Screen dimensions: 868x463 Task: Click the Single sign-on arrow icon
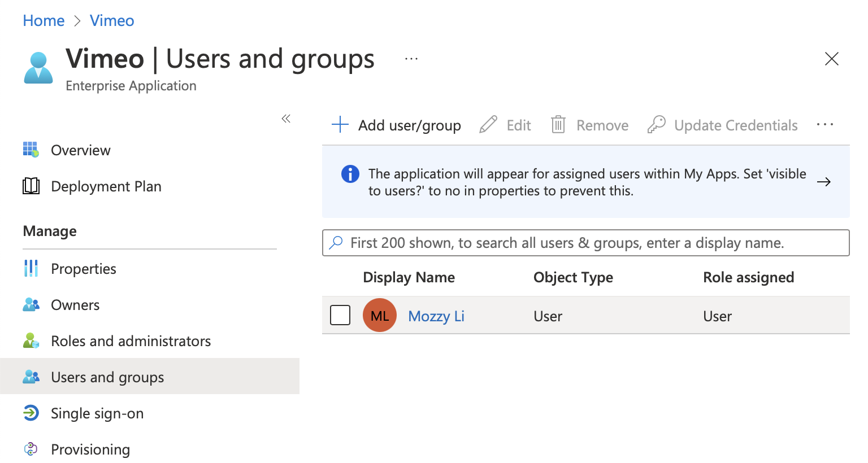[31, 413]
